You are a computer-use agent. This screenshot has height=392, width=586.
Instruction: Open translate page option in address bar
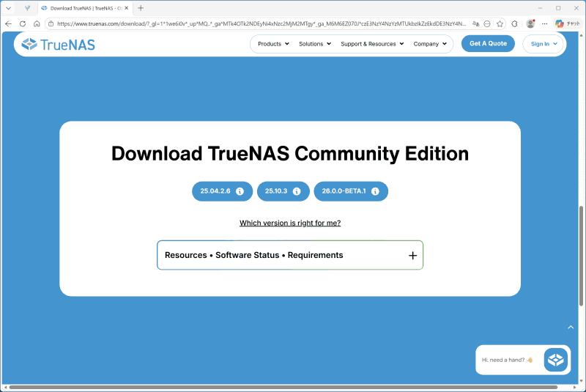click(475, 23)
